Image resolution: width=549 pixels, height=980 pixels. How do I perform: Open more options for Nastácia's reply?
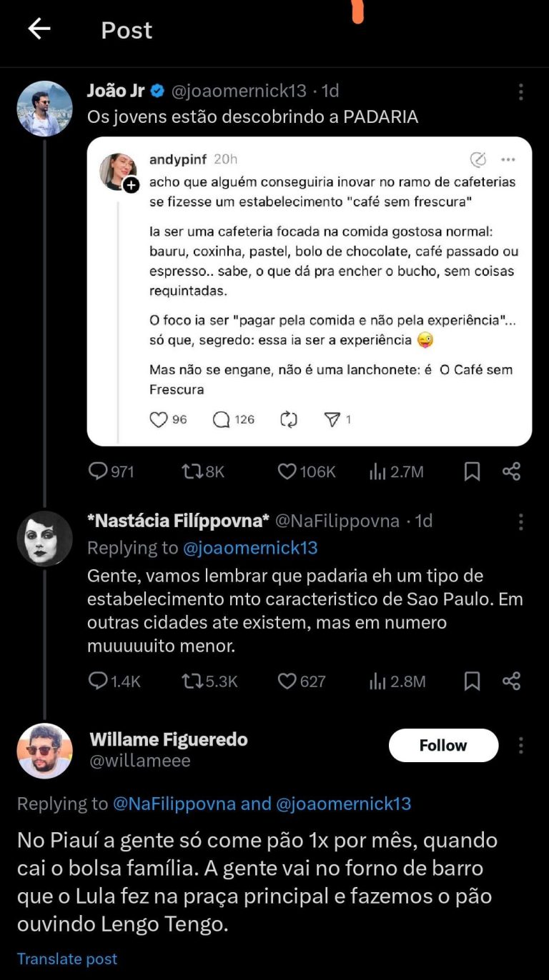click(520, 521)
